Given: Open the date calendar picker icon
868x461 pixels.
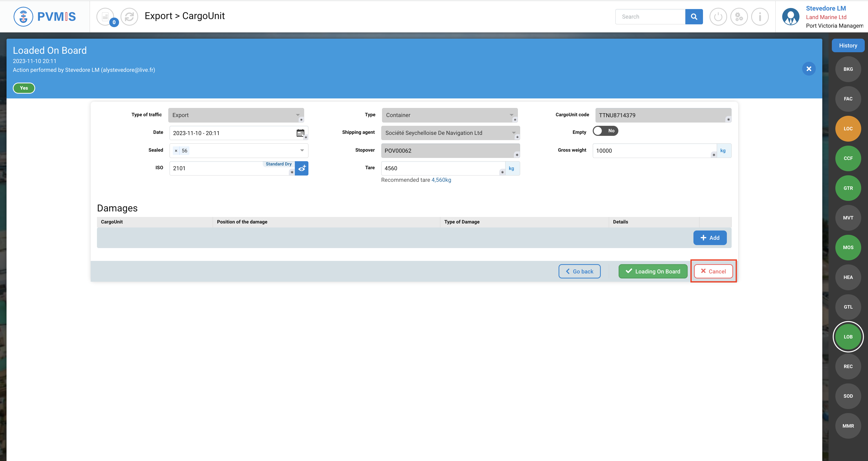Looking at the screenshot, I should coord(300,133).
